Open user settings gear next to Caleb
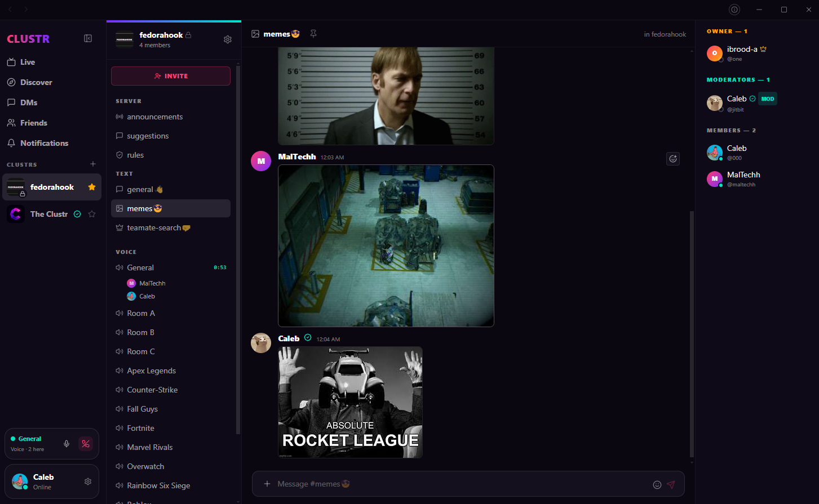 [88, 481]
